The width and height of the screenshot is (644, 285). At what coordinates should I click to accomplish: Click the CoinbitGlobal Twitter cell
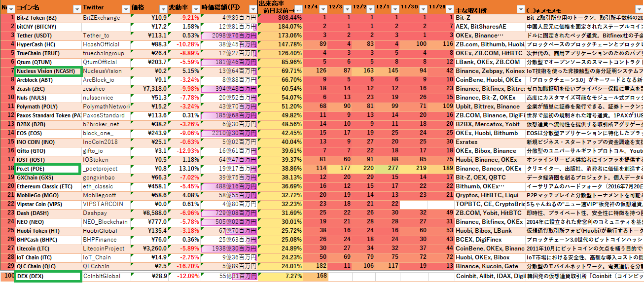(x=106, y=276)
